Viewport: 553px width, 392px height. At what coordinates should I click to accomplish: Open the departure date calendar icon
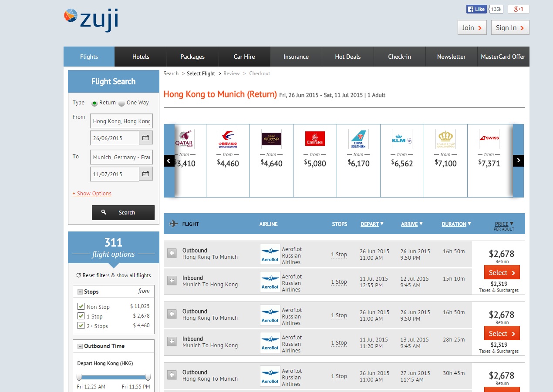[145, 138]
